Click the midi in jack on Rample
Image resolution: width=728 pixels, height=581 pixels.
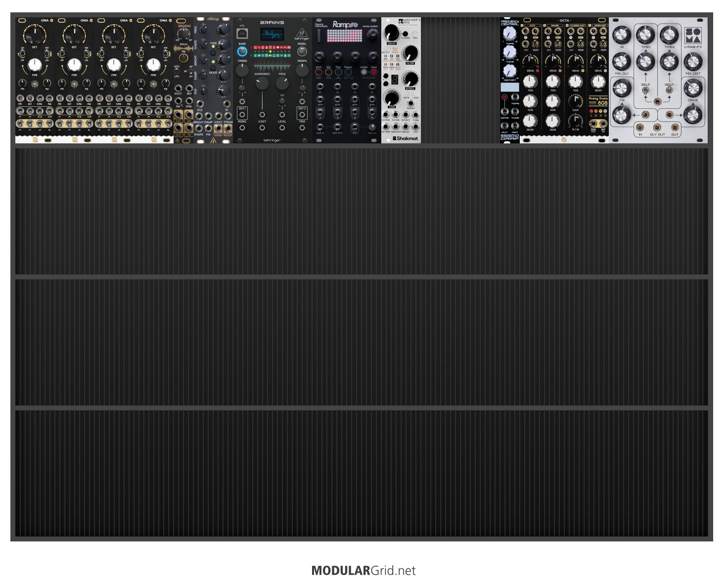click(320, 127)
